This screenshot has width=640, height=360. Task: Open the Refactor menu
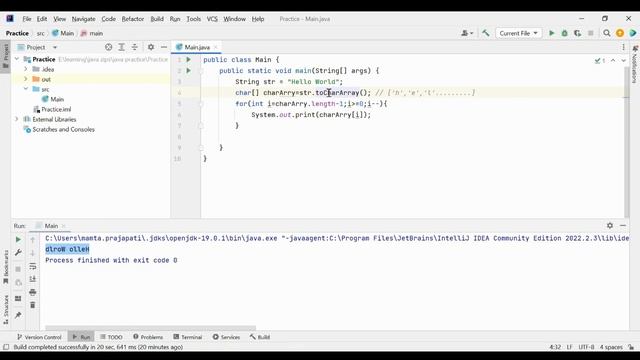pyautogui.click(x=133, y=19)
